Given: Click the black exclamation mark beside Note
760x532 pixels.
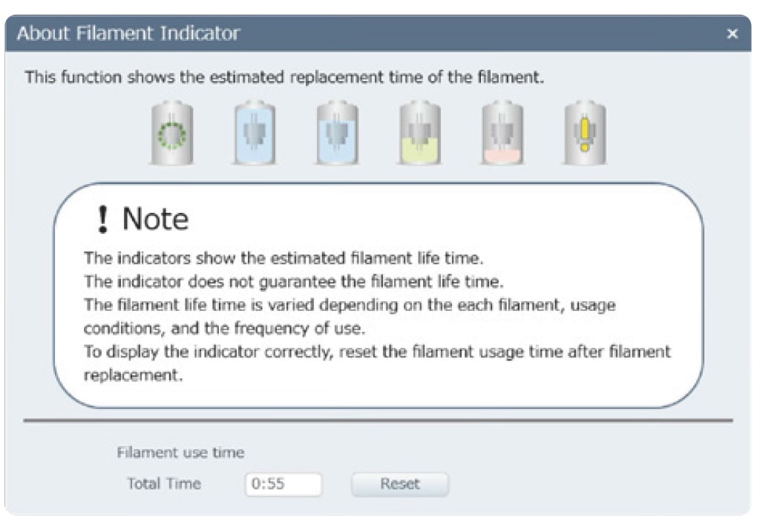Looking at the screenshot, I should click(102, 219).
